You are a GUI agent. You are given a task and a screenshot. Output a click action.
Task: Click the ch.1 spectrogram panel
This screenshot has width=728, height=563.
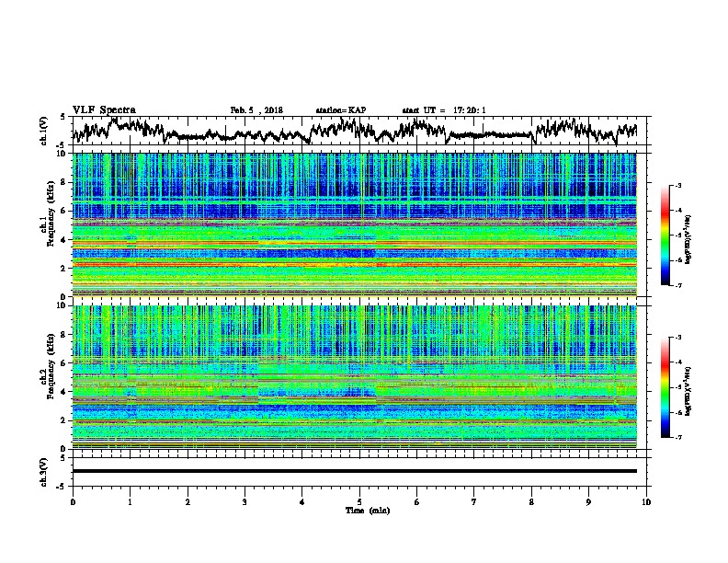tap(355, 224)
